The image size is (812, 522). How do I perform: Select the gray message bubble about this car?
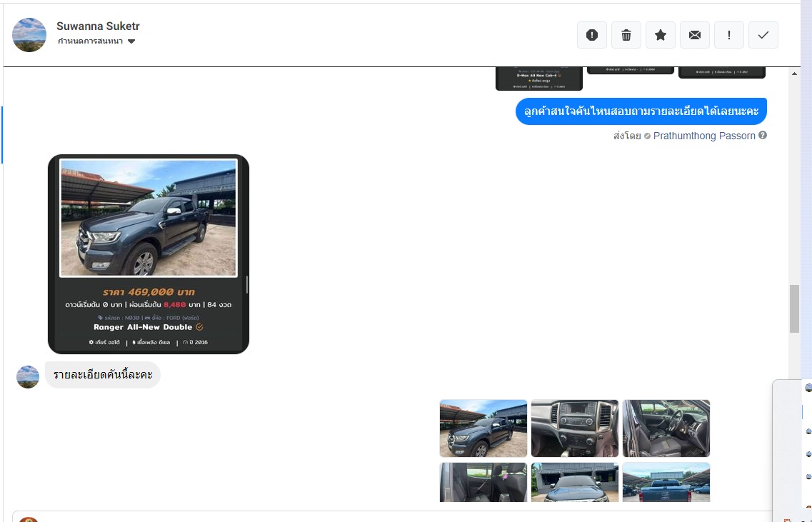click(x=103, y=374)
